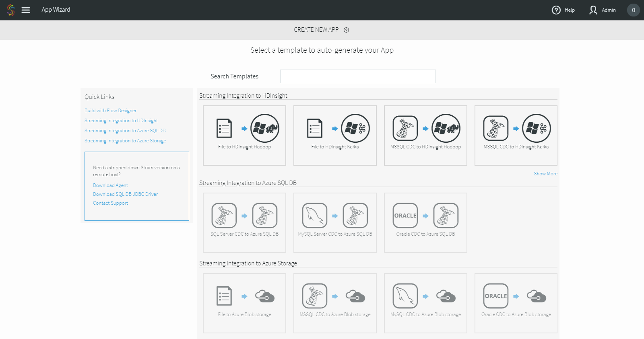Image resolution: width=644 pixels, height=339 pixels.
Task: Click the file source icon in File to HDInsight Kafka
Action: coord(315,128)
